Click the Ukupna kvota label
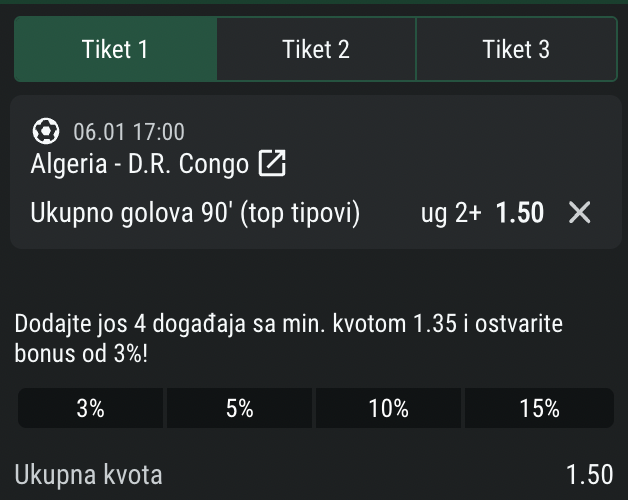The height and width of the screenshot is (500, 628). [90, 474]
